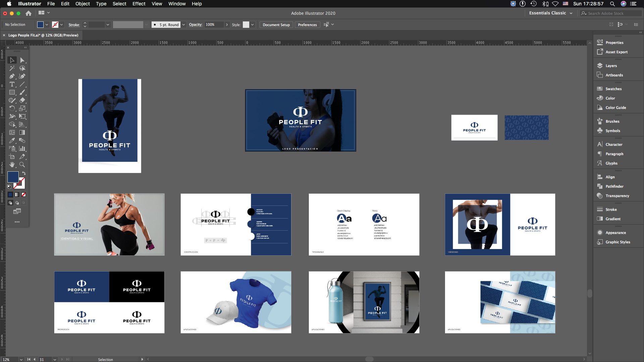Screen dimensions: 644x362
Task: Open the Pathfinder panel
Action: tap(614, 186)
